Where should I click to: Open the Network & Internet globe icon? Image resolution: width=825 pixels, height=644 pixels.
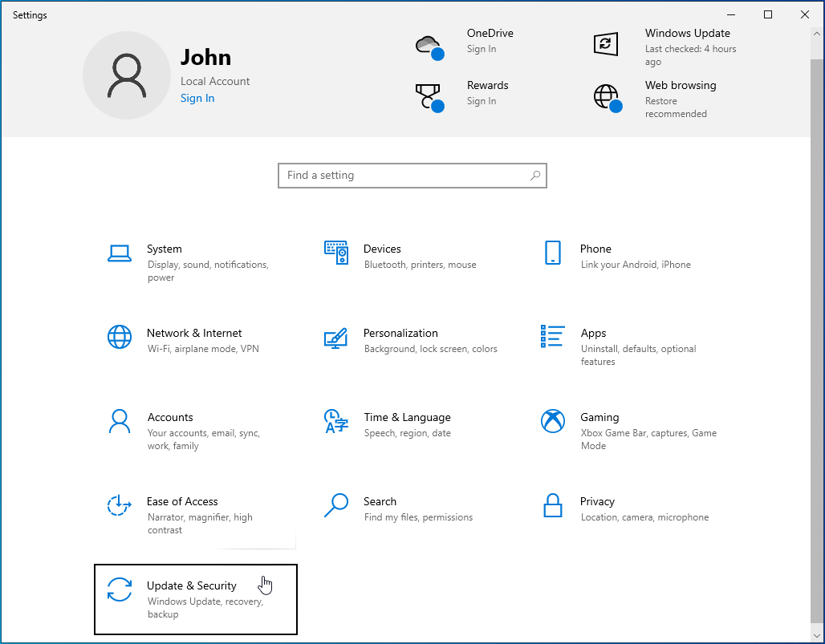tap(120, 337)
